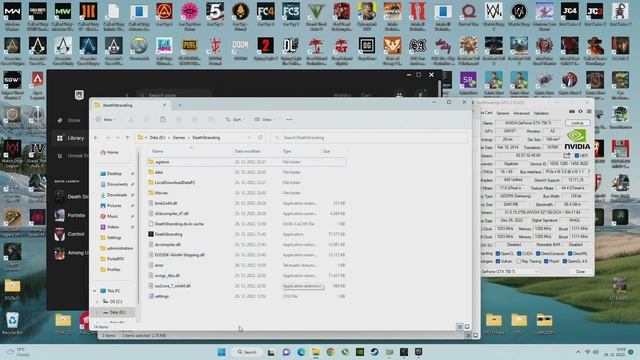Image resolution: width=640 pixels, height=360 pixels.
Task: Click the Copy icon in Explorer toolbar
Action: (x=147, y=120)
